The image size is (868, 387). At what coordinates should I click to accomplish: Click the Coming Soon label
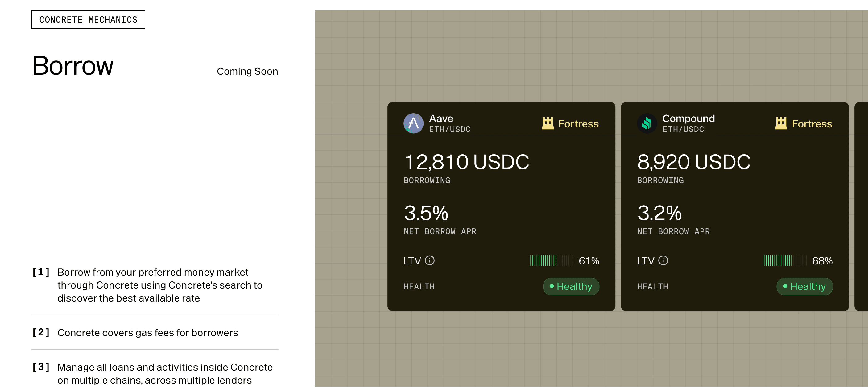pyautogui.click(x=247, y=72)
